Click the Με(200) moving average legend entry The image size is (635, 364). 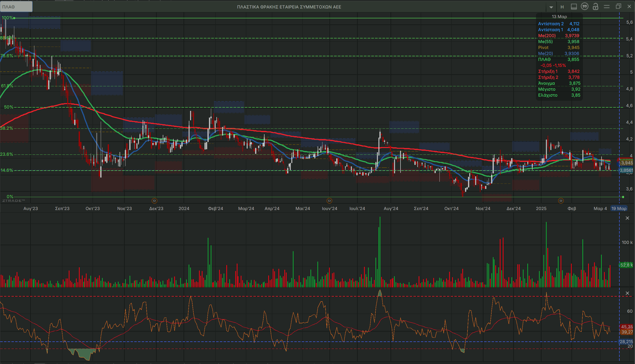point(559,36)
